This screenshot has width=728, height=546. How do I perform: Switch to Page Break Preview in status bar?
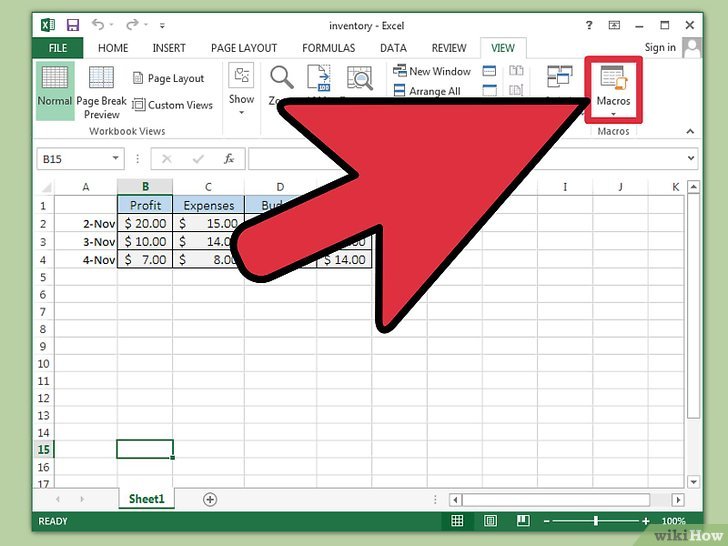pyautogui.click(x=523, y=521)
